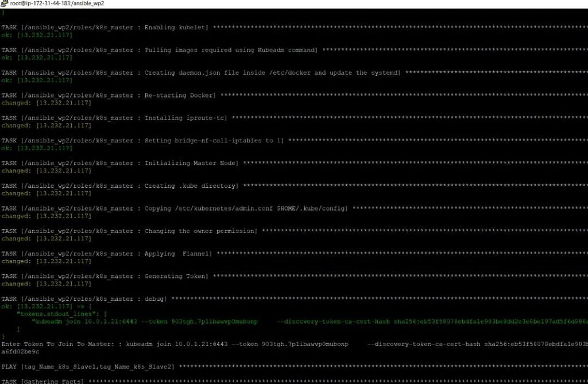Click the "tokens.stdout_lines" key text
This screenshot has height=384, width=588.
(x=56, y=314)
